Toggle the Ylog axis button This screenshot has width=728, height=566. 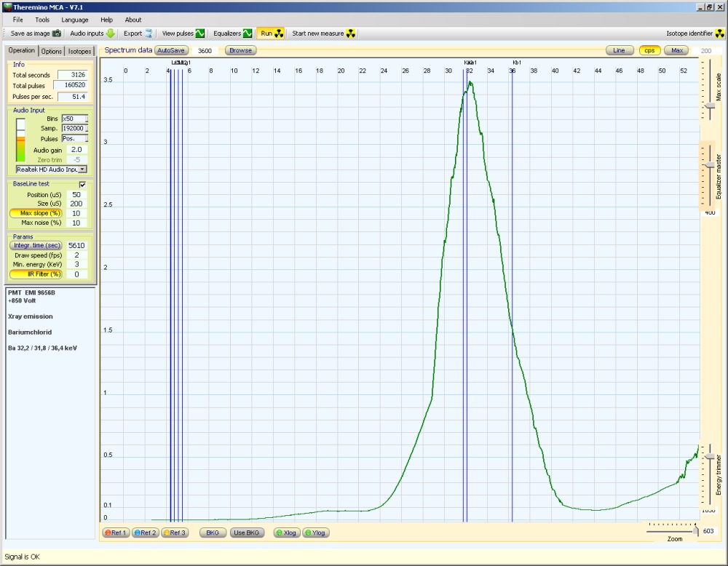[x=316, y=533]
